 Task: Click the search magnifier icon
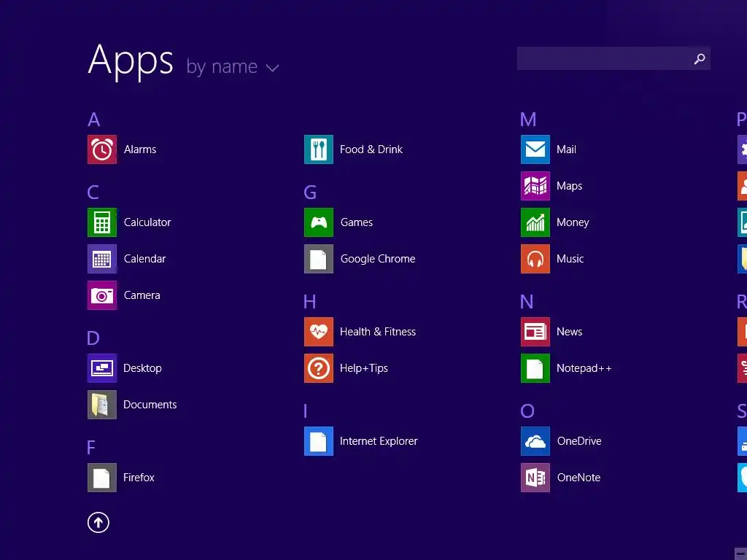(x=700, y=58)
